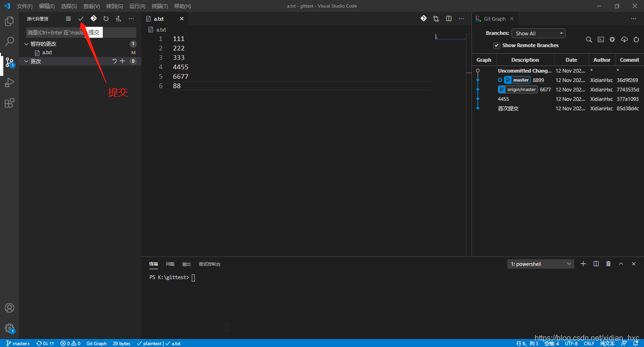Collapse the 更改 group
The height and width of the screenshot is (347, 644).
tap(26, 61)
